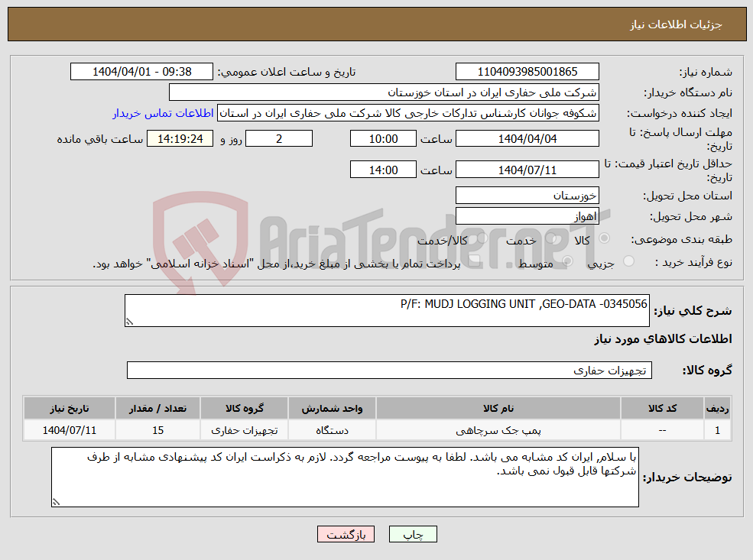The width and height of the screenshot is (753, 560).
Task: Click the row number cell 1
Action: [x=717, y=430]
